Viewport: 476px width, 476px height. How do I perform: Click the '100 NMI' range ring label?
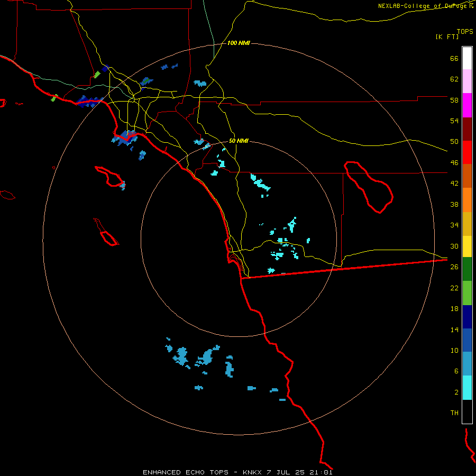pos(239,43)
